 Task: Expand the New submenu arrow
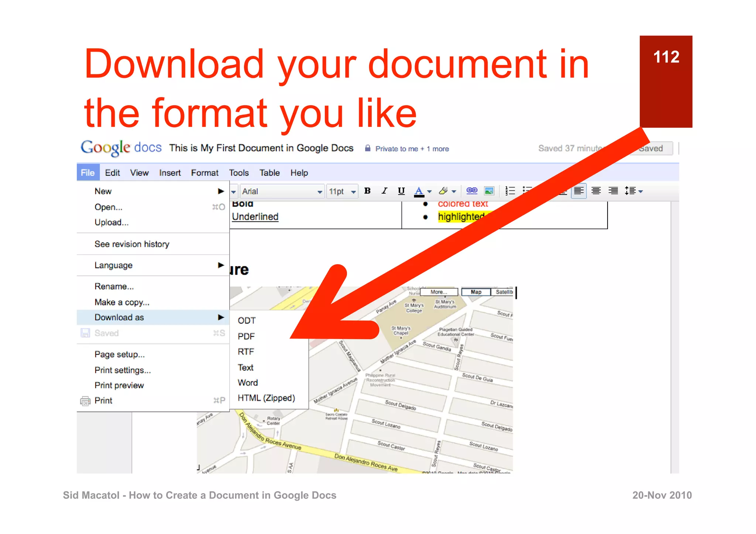[221, 191]
